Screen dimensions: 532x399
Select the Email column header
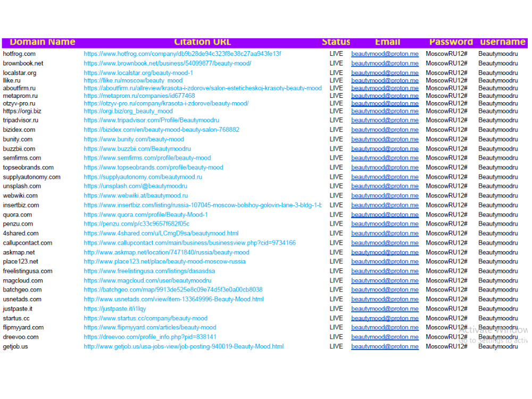[387, 42]
